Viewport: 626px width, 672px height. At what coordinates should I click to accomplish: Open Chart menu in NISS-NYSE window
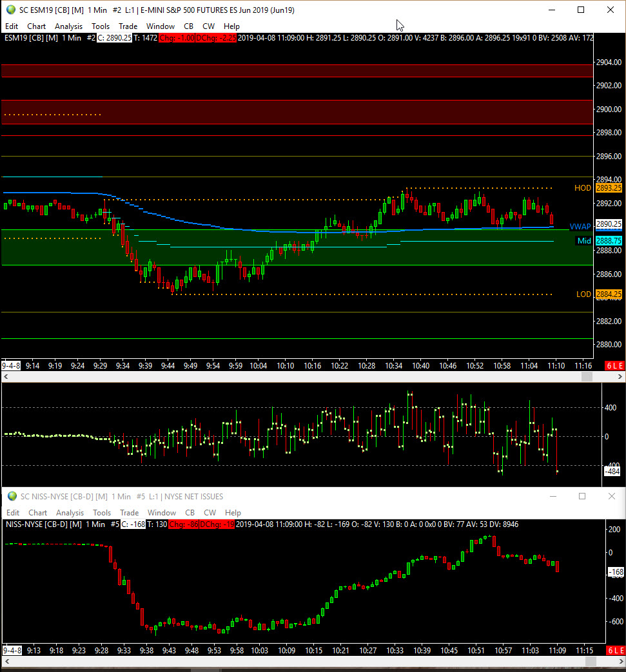coord(38,513)
